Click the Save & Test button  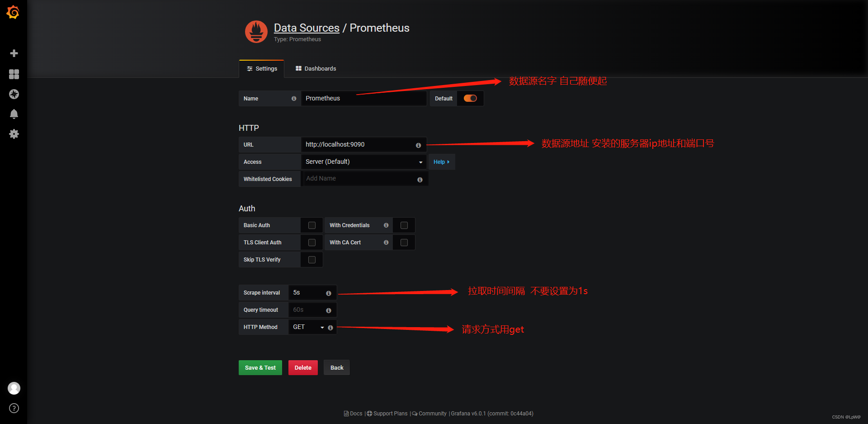click(x=260, y=368)
